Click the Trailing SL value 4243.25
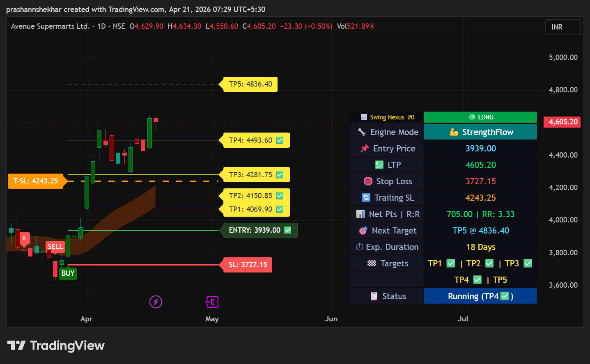The image size is (590, 364). (x=480, y=198)
